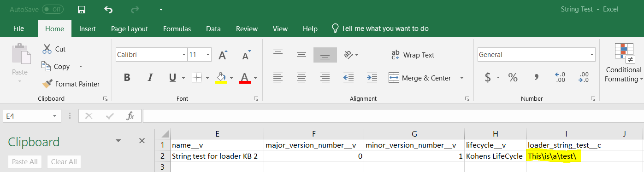
Task: Apply Percent Style format
Action: [513, 77]
